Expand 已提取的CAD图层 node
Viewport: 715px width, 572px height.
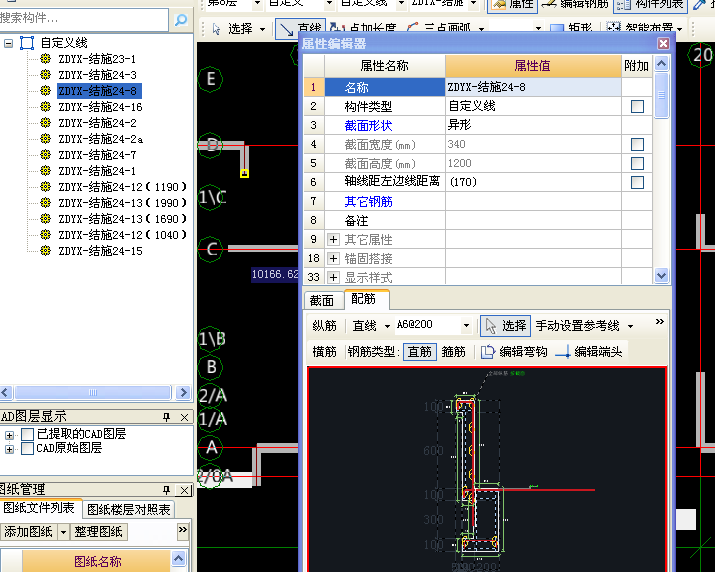tap(9, 435)
